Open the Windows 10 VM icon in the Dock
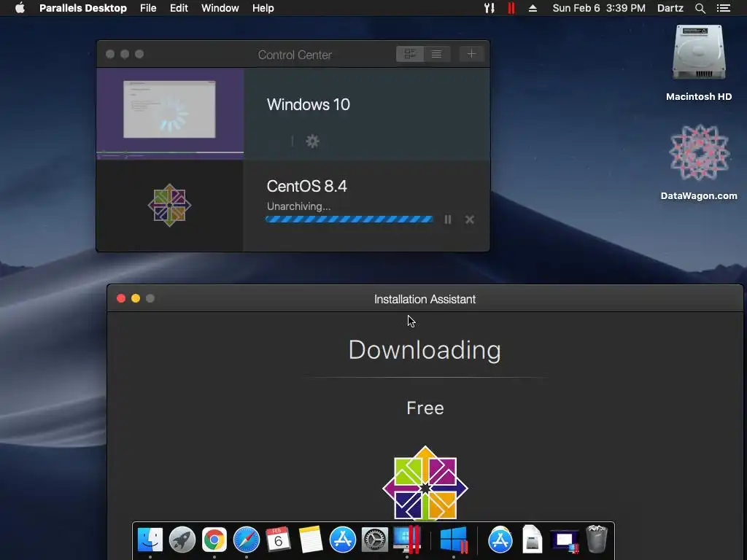Viewport: 747px width, 560px height. (x=454, y=540)
